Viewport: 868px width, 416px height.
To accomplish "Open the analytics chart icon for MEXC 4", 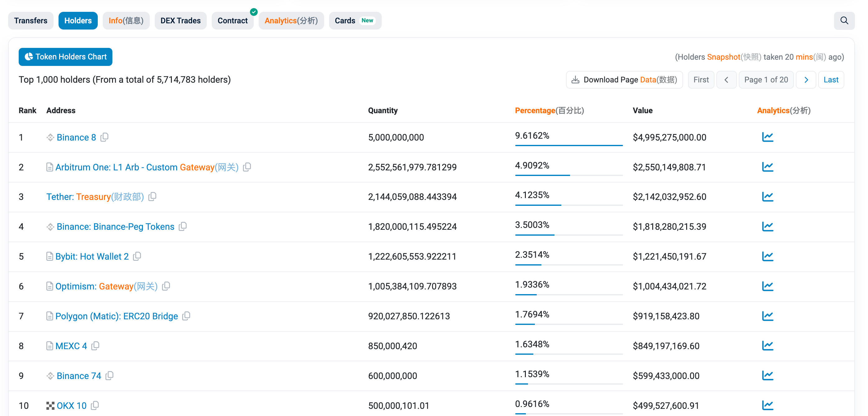I will click(x=767, y=346).
